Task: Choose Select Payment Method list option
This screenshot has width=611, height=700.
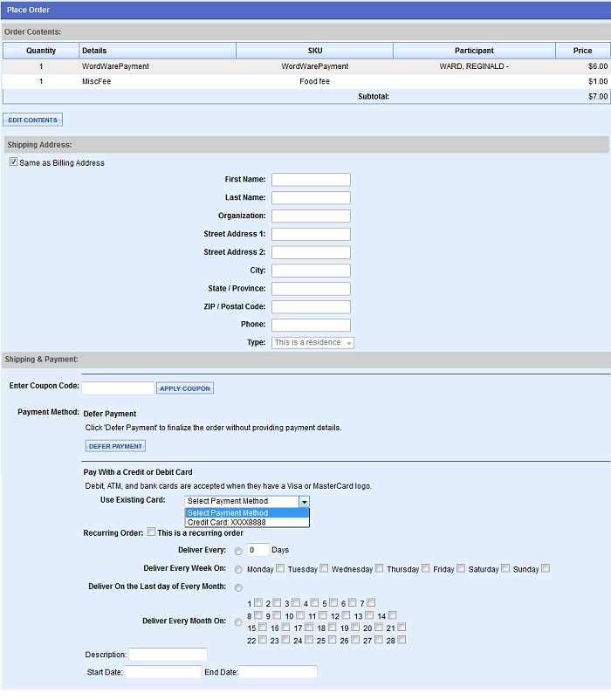Action: [x=247, y=513]
